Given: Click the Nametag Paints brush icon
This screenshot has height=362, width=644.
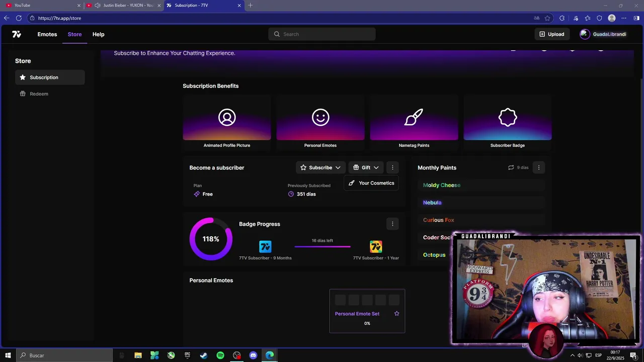Looking at the screenshot, I should pos(414,117).
